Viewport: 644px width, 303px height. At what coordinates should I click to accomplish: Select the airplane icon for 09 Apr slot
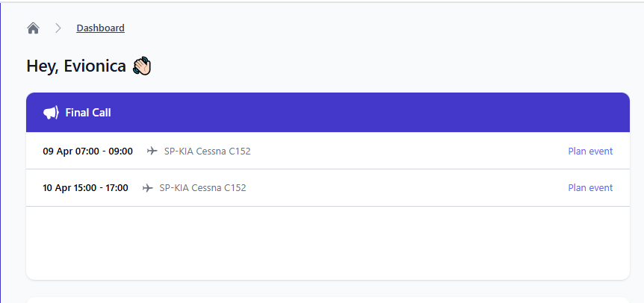click(x=152, y=151)
